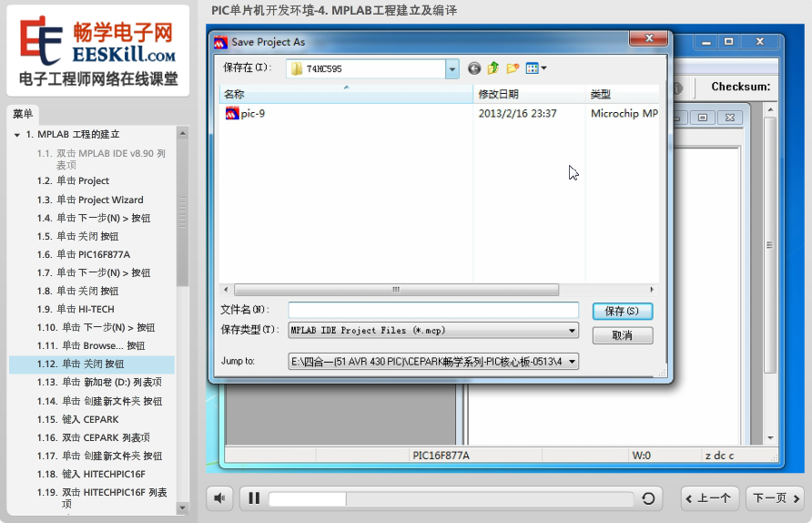Open step 1.16 双击 CEPARK 列表项
Viewport: 812px width, 523px height.
point(93,437)
